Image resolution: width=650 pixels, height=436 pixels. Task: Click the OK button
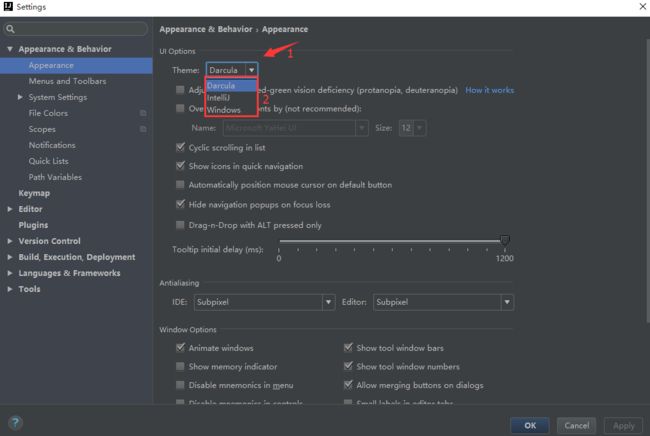(x=530, y=426)
